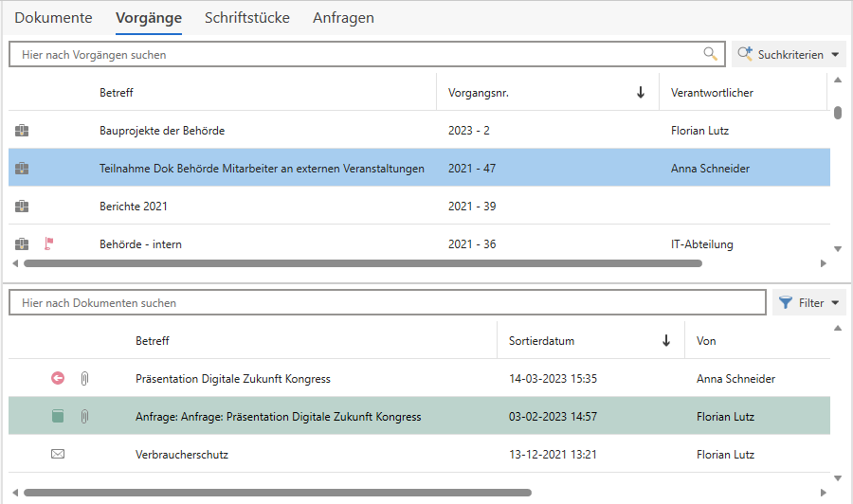This screenshot has height=504, width=853.
Task: Click the envelope icon beside Verbraucherschutz
Action: pos(58,455)
